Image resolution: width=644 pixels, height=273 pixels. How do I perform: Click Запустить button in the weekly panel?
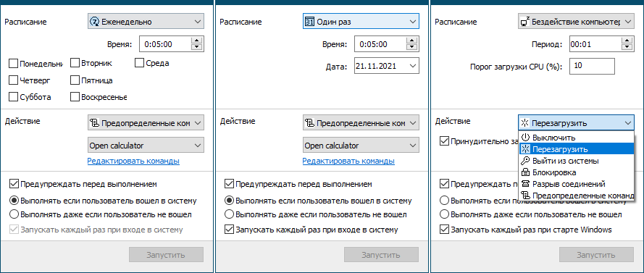[x=167, y=254]
